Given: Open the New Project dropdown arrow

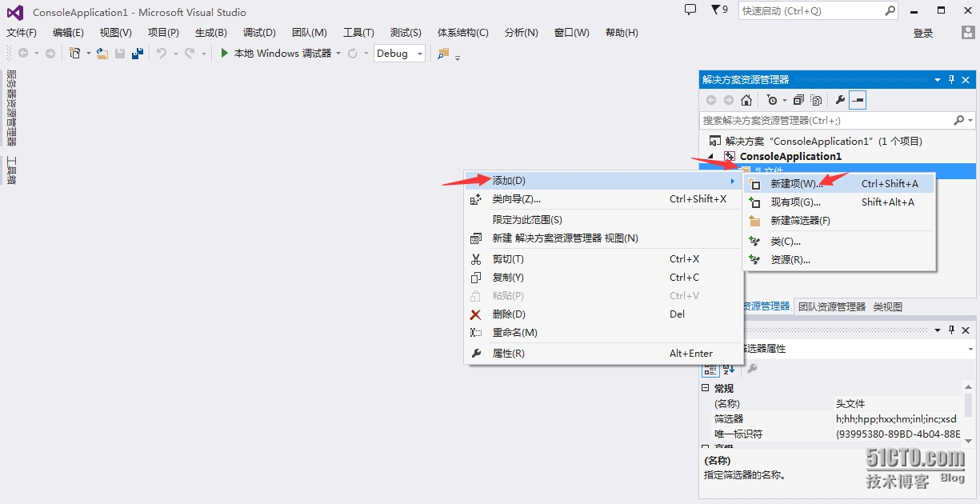Looking at the screenshot, I should 88,54.
